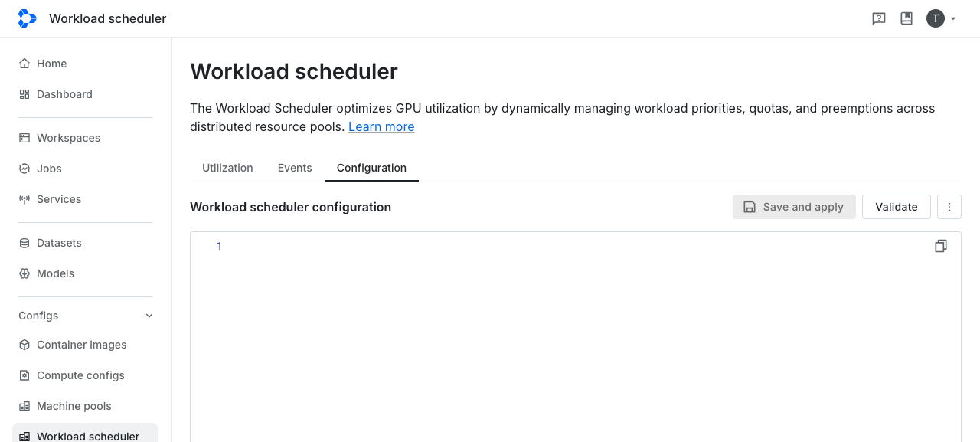Click the app logo in header
The image size is (980, 442).
pos(27,18)
